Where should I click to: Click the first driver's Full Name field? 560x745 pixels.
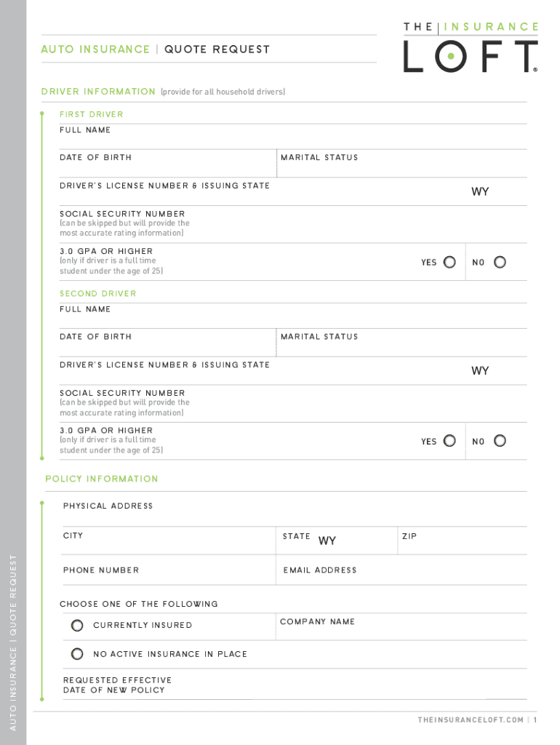(x=291, y=138)
